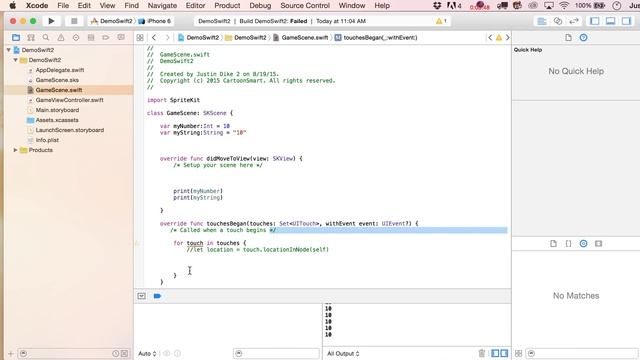Run the DemoSwift2 build
The width and height of the screenshot is (640, 360).
pyautogui.click(x=51, y=21)
